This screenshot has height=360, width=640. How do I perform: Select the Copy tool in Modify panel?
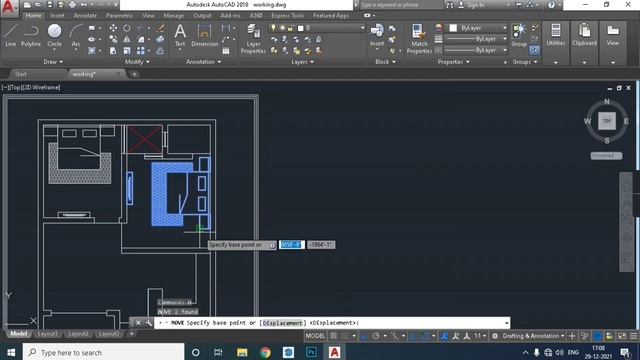pyautogui.click(x=113, y=40)
